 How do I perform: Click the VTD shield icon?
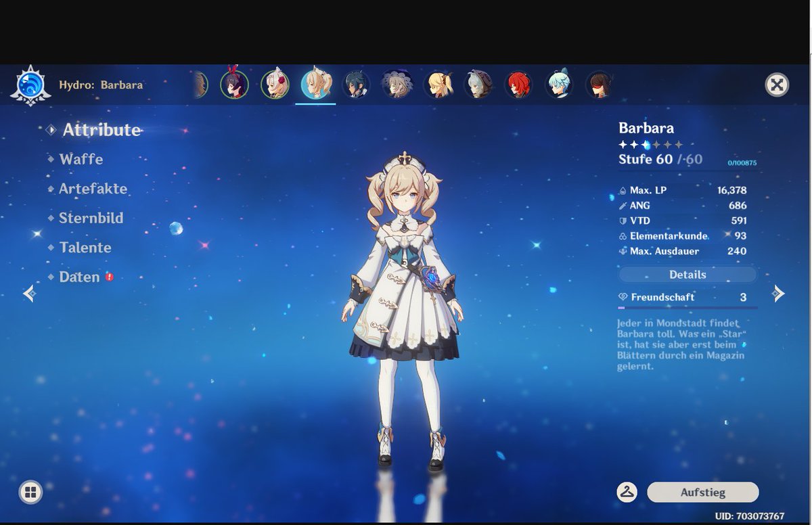[x=623, y=221]
